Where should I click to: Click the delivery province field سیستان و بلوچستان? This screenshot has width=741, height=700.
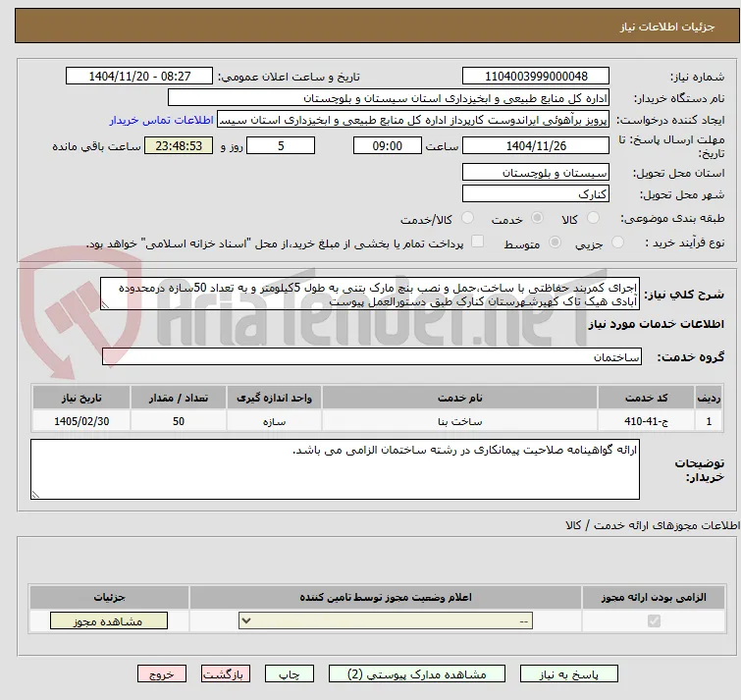tap(536, 173)
